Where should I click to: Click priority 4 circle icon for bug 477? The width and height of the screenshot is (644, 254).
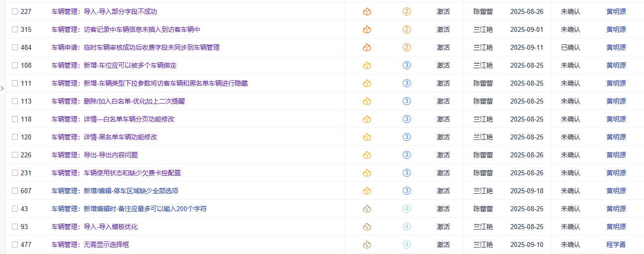point(407,245)
